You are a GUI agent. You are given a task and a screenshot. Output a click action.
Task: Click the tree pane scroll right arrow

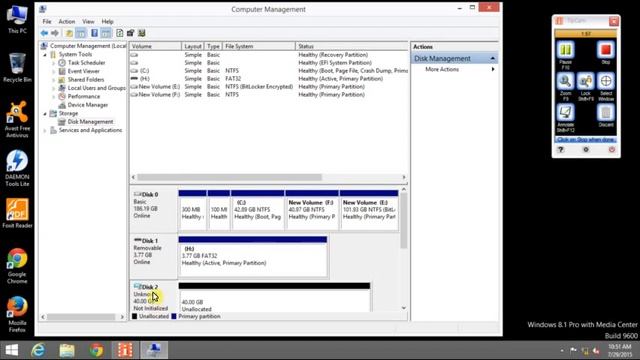coord(122,317)
